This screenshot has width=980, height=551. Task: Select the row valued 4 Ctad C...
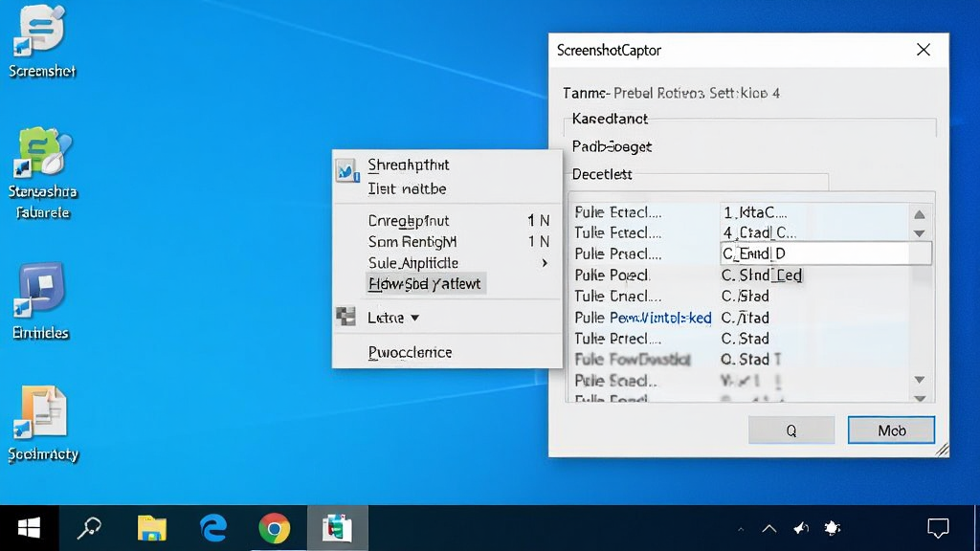click(x=742, y=233)
